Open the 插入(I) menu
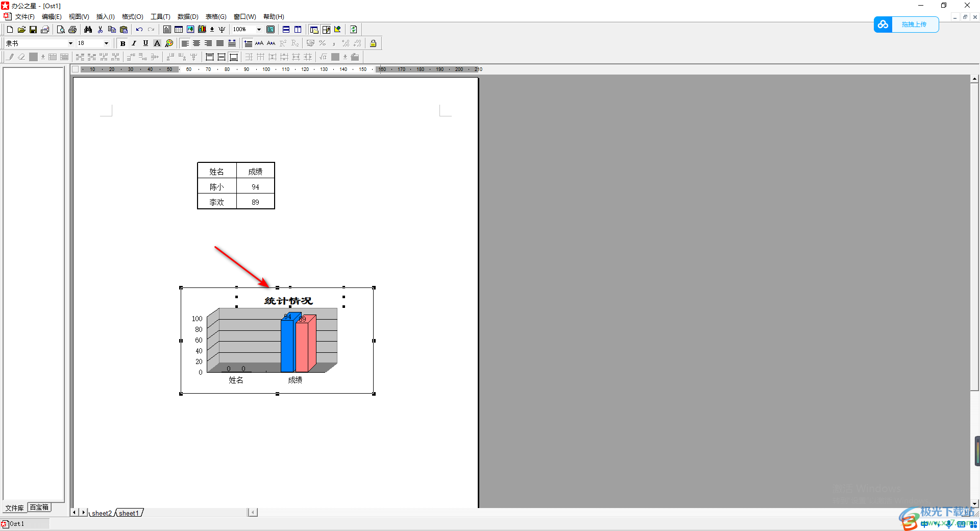The height and width of the screenshot is (531, 980). (106, 17)
